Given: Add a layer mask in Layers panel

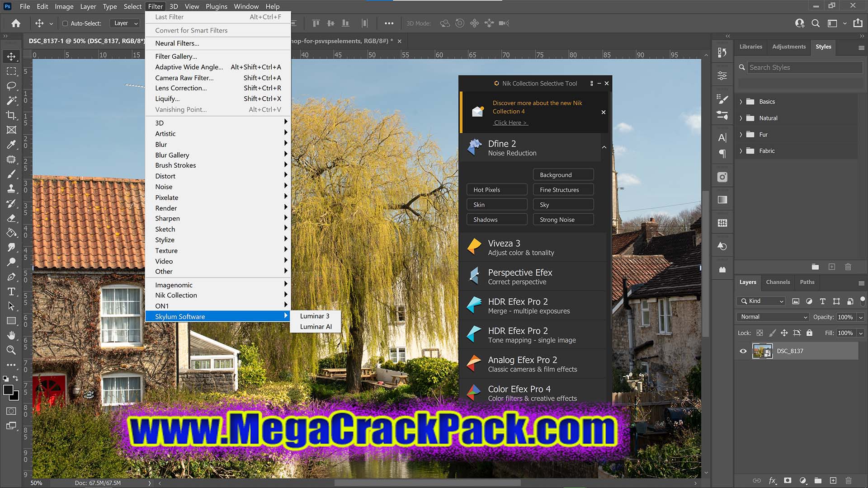Looking at the screenshot, I should pos(788,480).
